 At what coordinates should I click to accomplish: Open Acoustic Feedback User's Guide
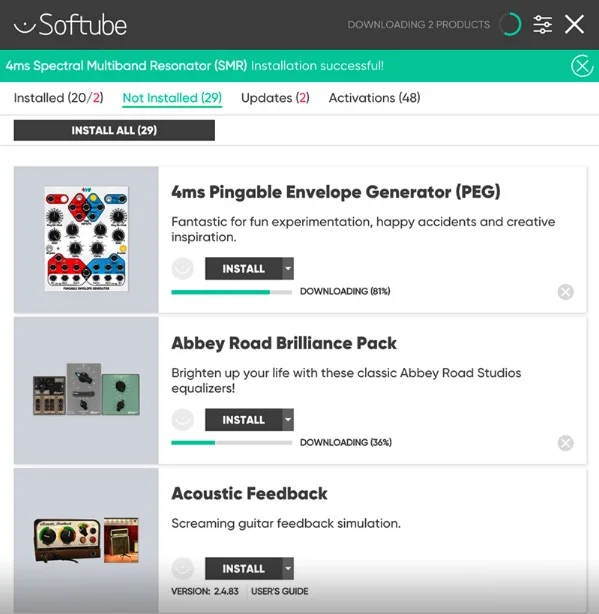click(280, 591)
